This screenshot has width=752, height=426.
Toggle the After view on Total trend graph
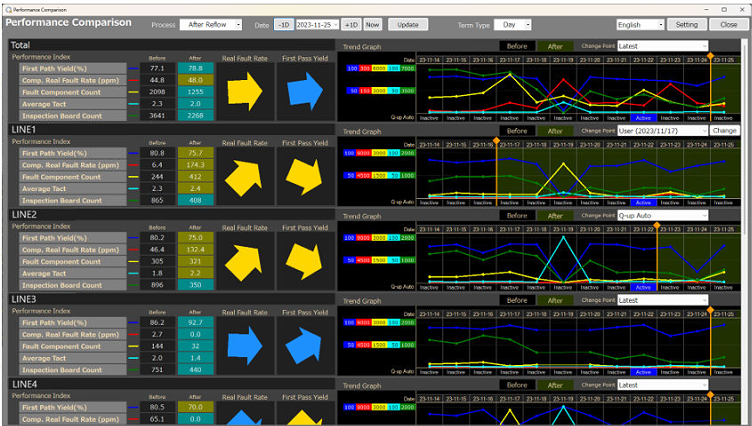555,47
